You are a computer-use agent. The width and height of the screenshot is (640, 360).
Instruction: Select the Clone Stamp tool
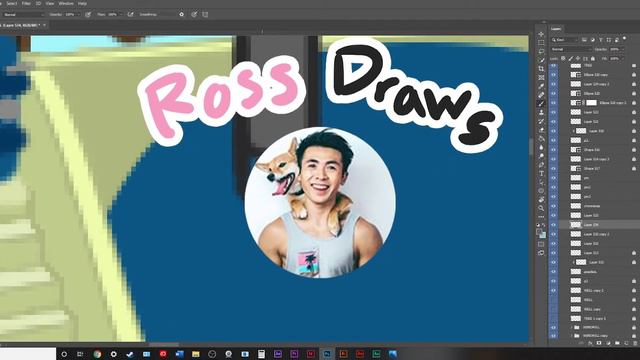(541, 112)
